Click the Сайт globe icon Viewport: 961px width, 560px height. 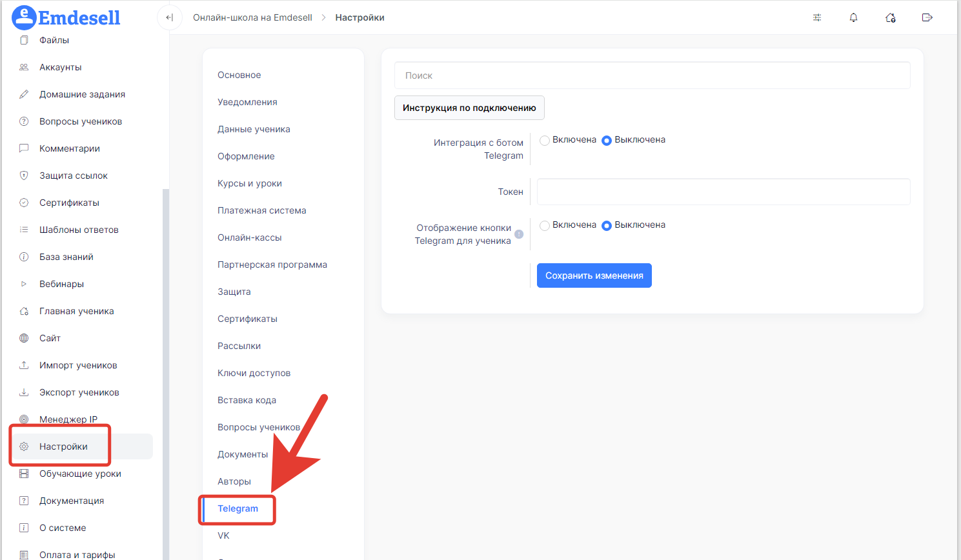coord(24,338)
